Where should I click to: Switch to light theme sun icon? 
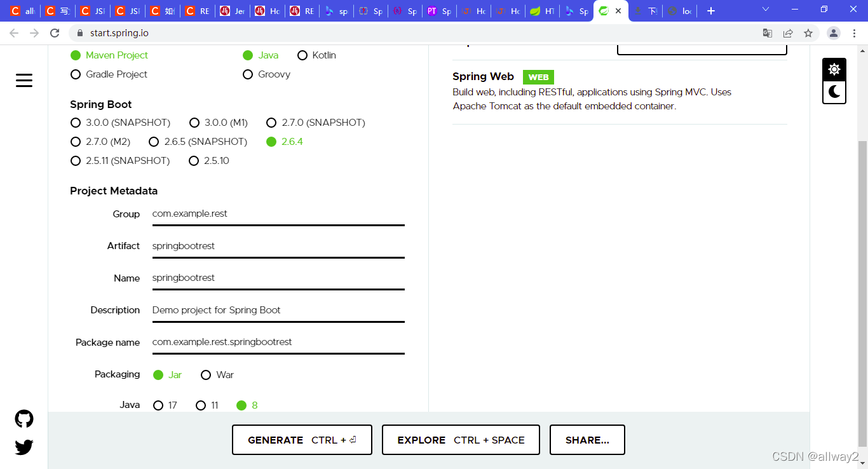[x=834, y=70]
